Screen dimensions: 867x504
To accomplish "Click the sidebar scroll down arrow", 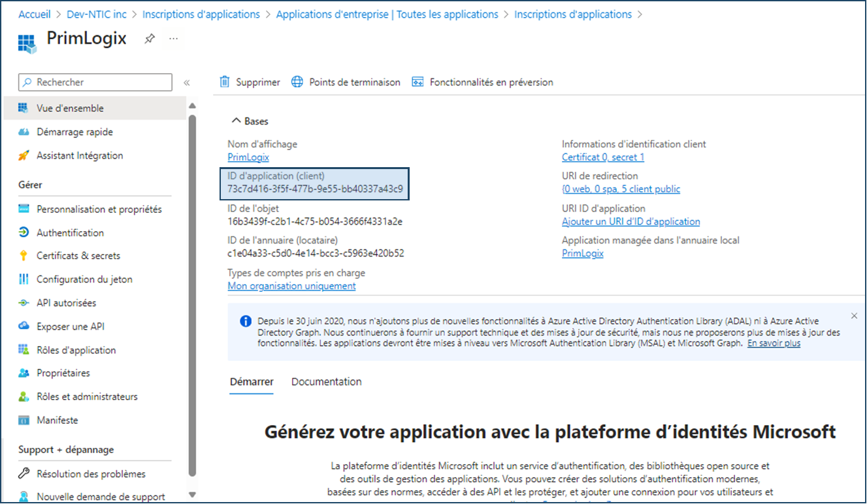I will pyautogui.click(x=192, y=496).
